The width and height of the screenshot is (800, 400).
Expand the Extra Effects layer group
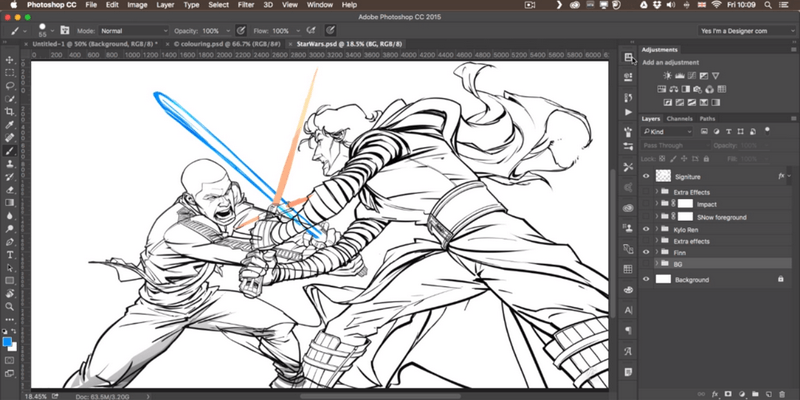tap(657, 190)
